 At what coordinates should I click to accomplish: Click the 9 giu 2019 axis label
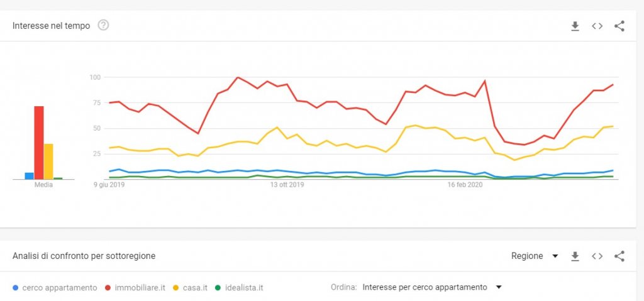pos(109,185)
